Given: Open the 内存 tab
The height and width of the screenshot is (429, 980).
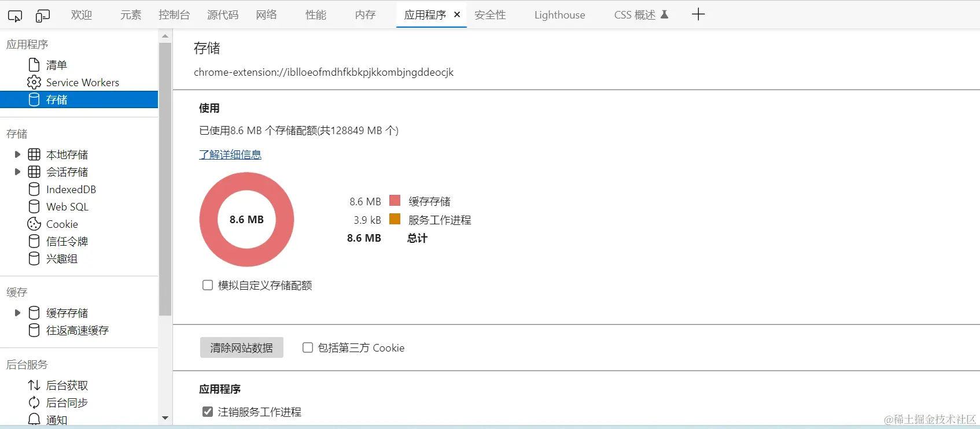Looking at the screenshot, I should [365, 15].
